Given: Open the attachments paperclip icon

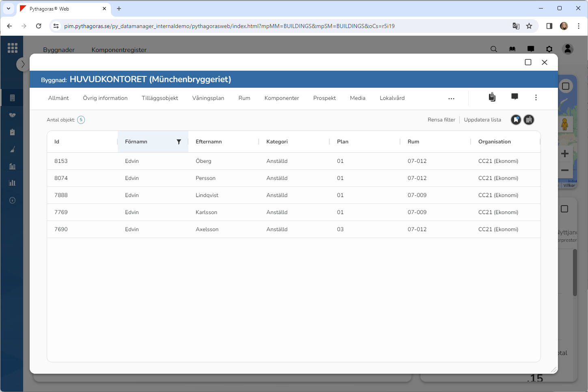Looking at the screenshot, I should (x=492, y=97).
